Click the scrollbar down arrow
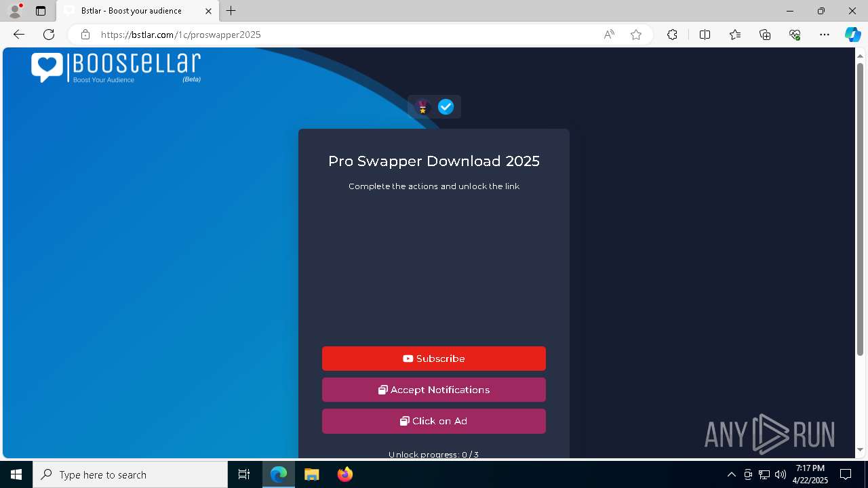Image resolution: width=868 pixels, height=488 pixels. tap(861, 449)
